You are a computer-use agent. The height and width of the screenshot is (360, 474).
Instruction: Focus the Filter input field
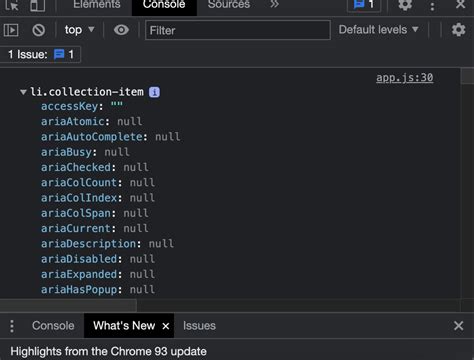click(x=238, y=30)
